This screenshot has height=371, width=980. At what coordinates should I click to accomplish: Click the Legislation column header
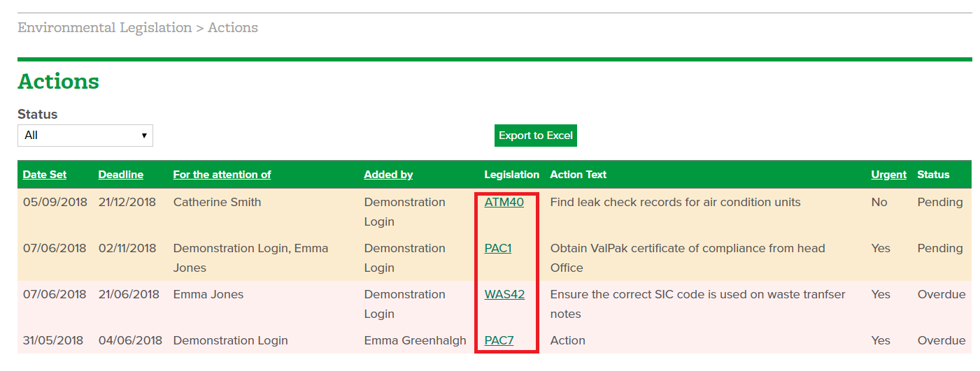[511, 175]
